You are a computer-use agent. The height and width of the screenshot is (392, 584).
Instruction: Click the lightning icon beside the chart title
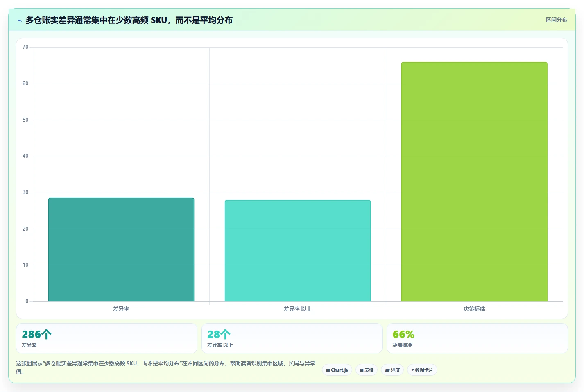pyautogui.click(x=19, y=20)
